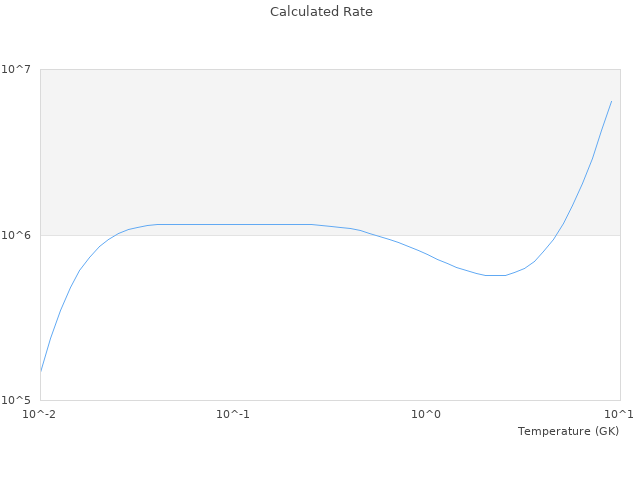
Task: Click the "Temperature (GK)" axis label
Action: (568, 431)
